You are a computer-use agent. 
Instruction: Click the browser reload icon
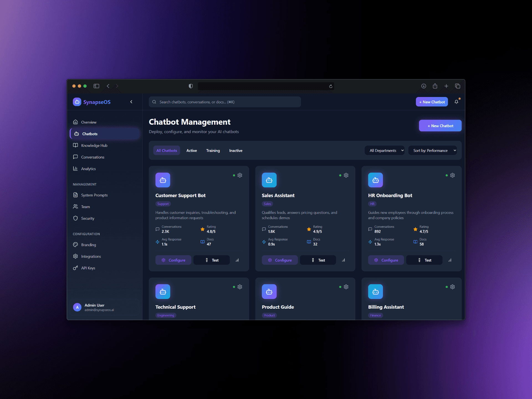click(x=331, y=86)
